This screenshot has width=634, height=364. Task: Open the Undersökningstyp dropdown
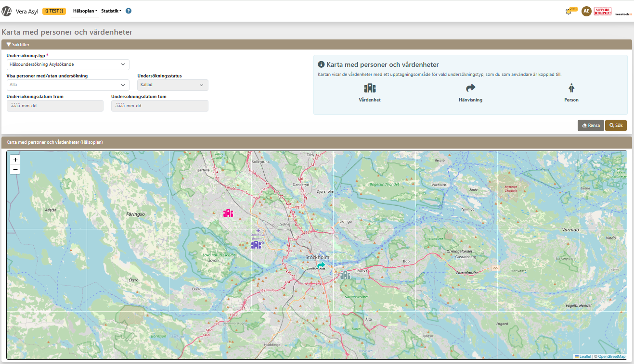pyautogui.click(x=68, y=64)
